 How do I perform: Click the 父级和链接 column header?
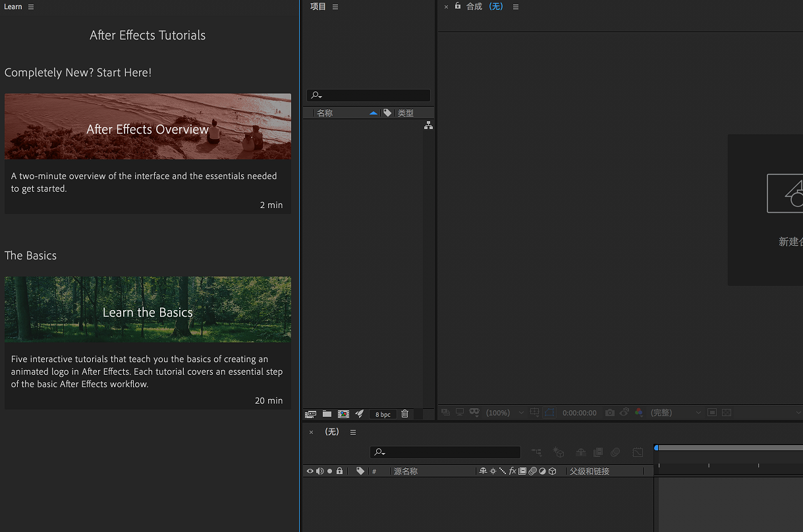pos(590,471)
